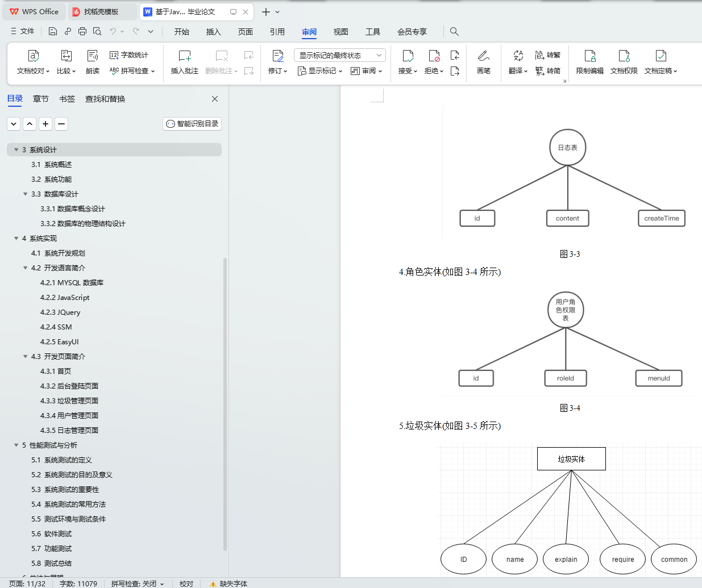This screenshot has height=588, width=702.
Task: Click the 拒绝 reject changes icon
Action: (x=434, y=56)
